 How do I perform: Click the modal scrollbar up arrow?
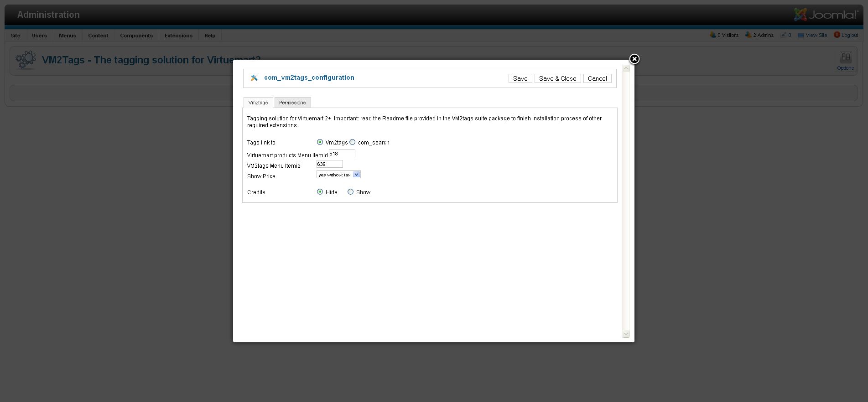(x=626, y=68)
